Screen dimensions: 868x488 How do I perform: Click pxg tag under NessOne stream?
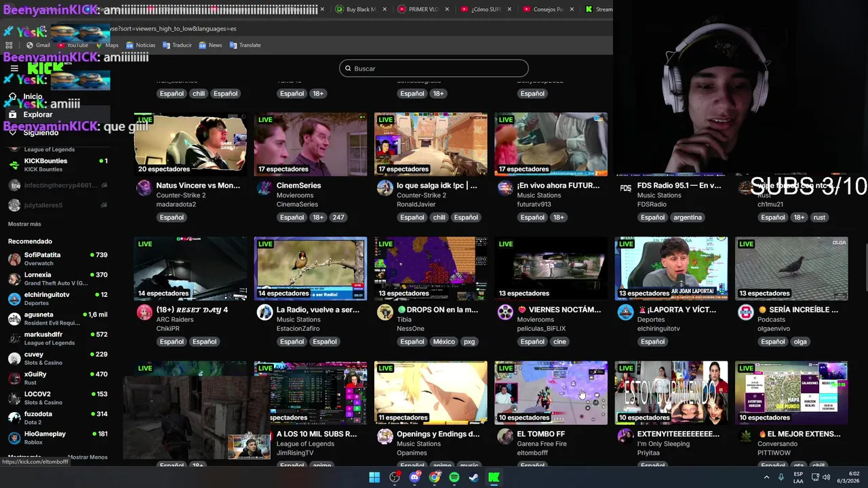pos(469,342)
